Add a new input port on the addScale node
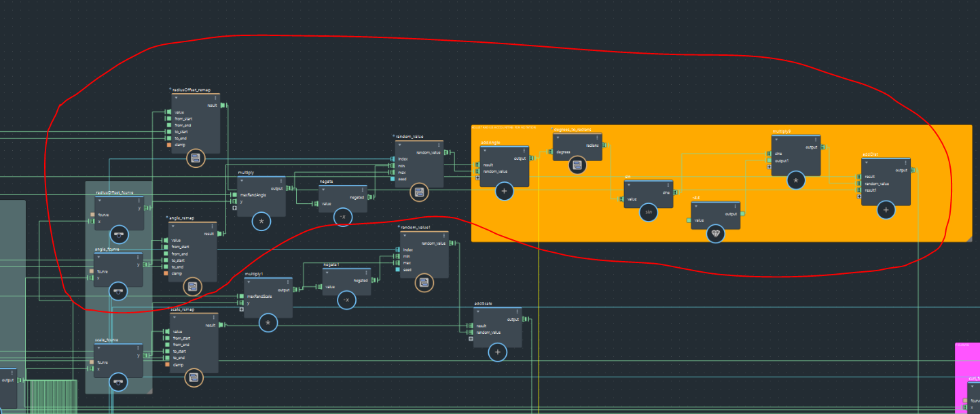The width and height of the screenshot is (980, 414). coord(471,339)
